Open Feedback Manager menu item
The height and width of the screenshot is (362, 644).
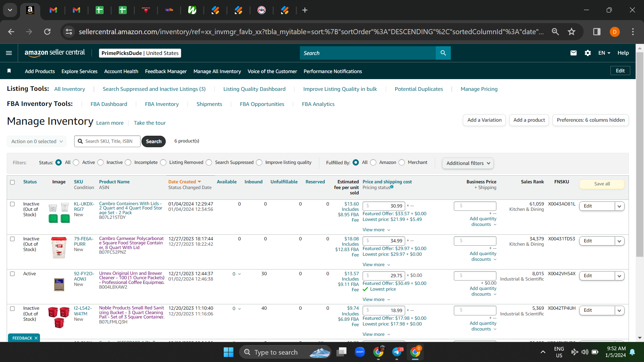pos(166,71)
